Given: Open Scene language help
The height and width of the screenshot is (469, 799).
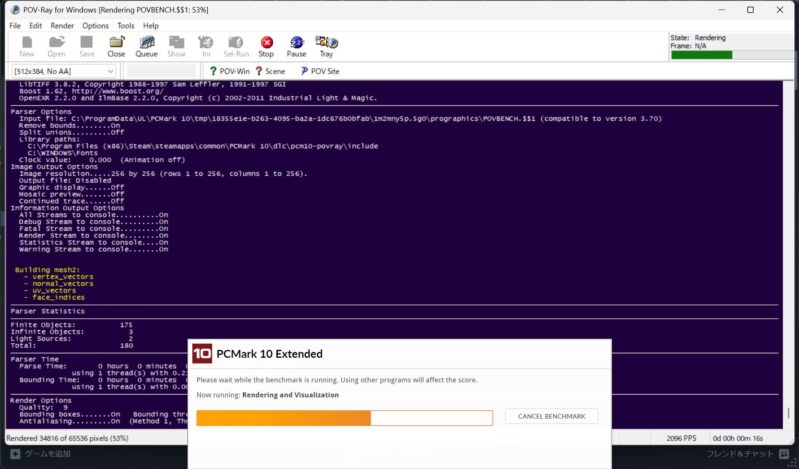Looking at the screenshot, I should coord(270,71).
